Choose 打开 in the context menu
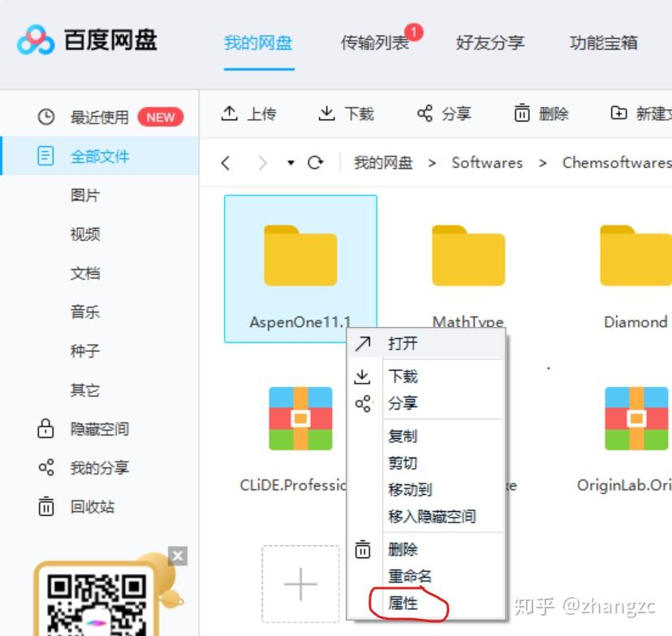The width and height of the screenshot is (672, 636). click(426, 343)
